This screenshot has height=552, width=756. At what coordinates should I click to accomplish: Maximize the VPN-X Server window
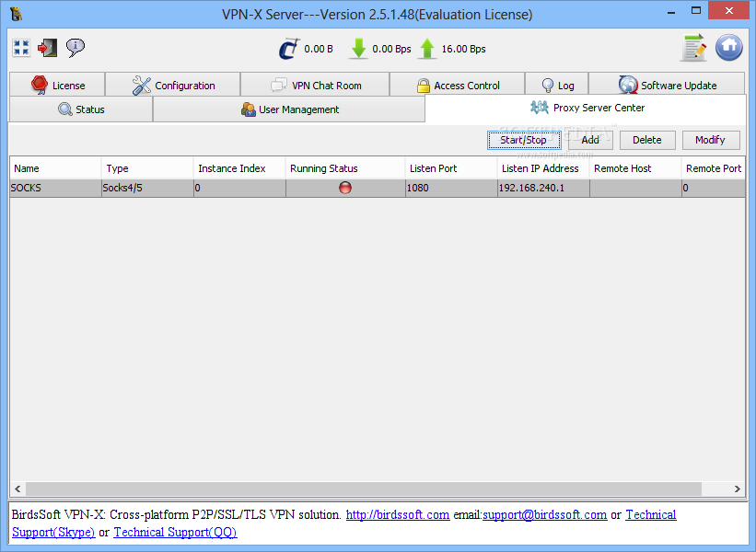pyautogui.click(x=696, y=11)
